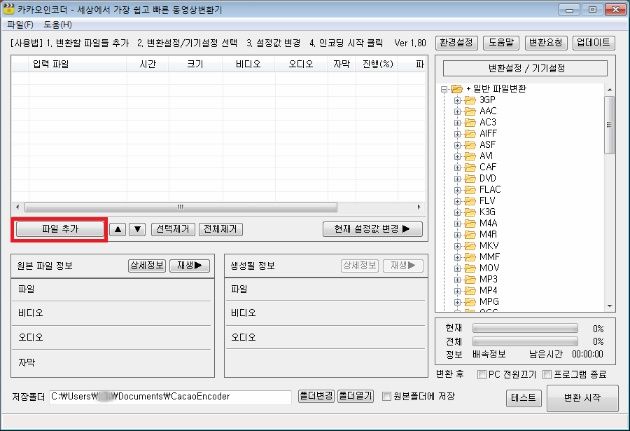Click the 카카오인코더 title bar icon

(x=8, y=9)
